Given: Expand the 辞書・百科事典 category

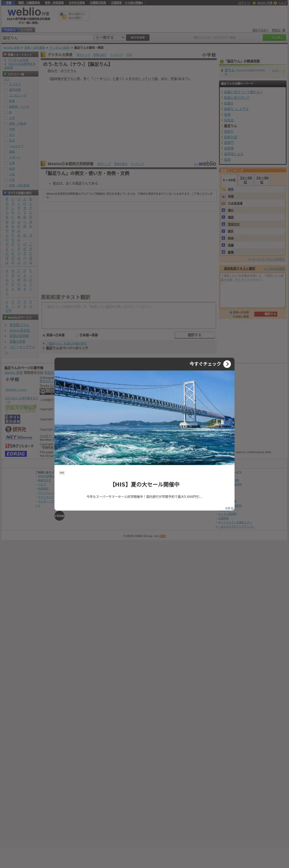Looking at the screenshot, I should point(6,186).
